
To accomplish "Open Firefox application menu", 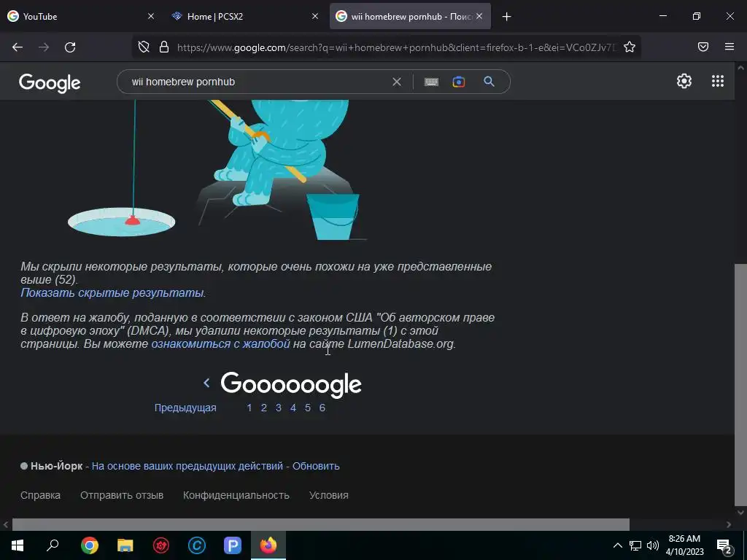I will [729, 47].
